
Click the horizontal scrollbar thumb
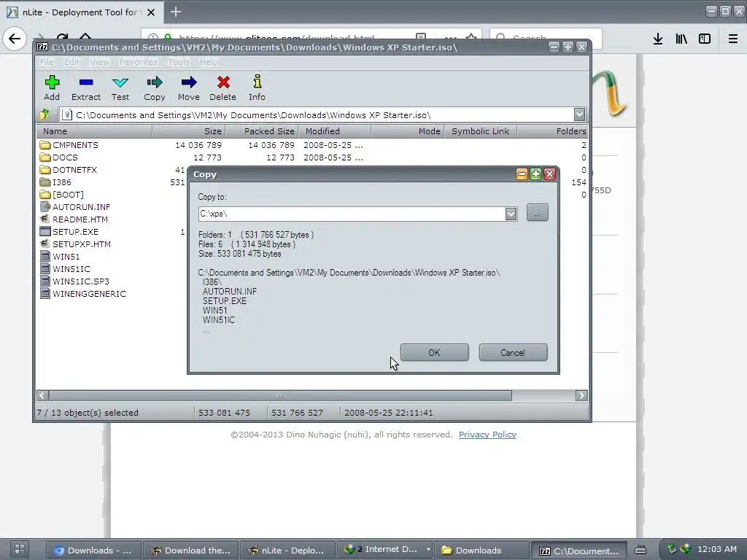280,396
